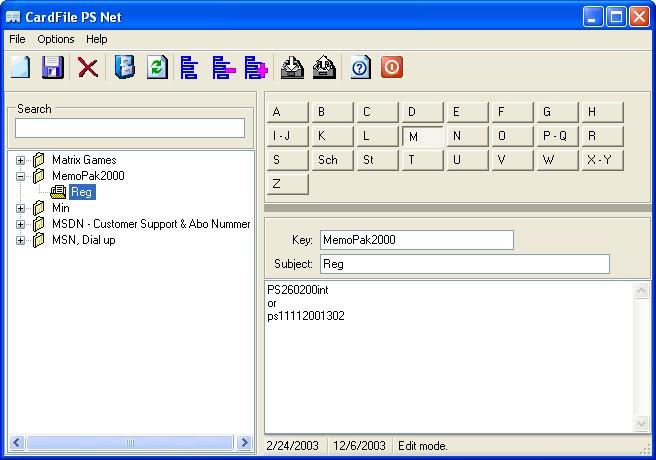The image size is (656, 460).
Task: Select the letter W index button
Action: 557,160
